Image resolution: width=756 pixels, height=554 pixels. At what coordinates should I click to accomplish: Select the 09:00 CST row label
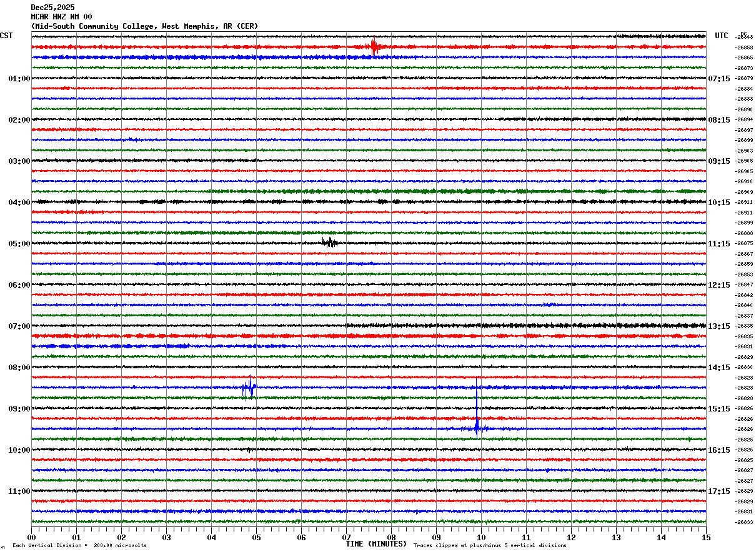[x=19, y=409]
